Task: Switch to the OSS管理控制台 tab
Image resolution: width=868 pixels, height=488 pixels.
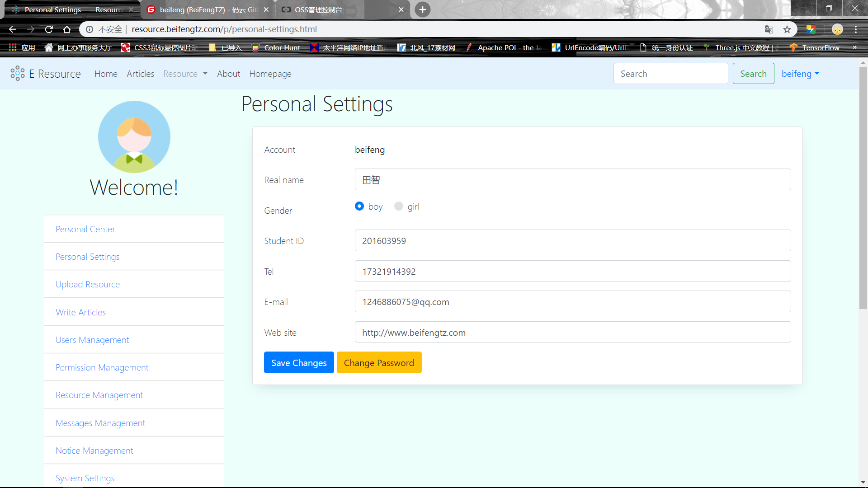Action: (319, 9)
